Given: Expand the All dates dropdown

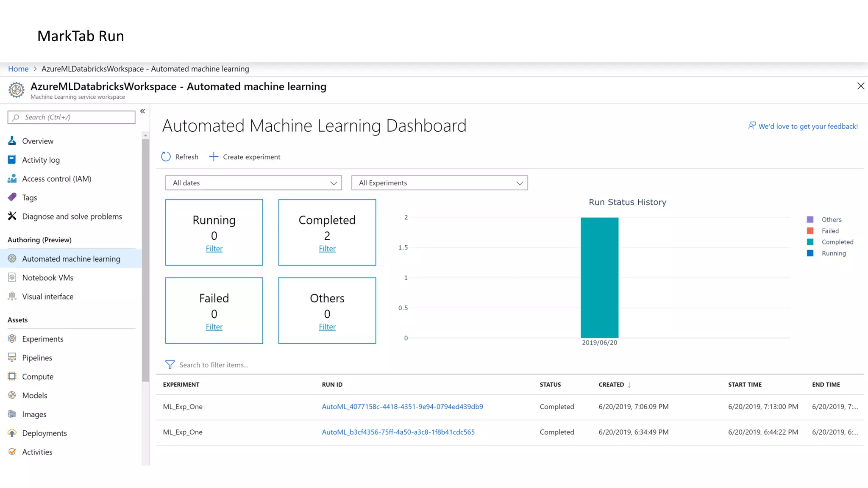Looking at the screenshot, I should click(x=253, y=183).
